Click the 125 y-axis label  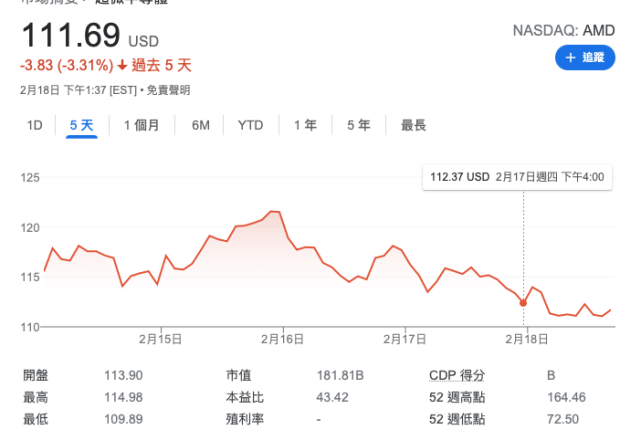point(30,177)
